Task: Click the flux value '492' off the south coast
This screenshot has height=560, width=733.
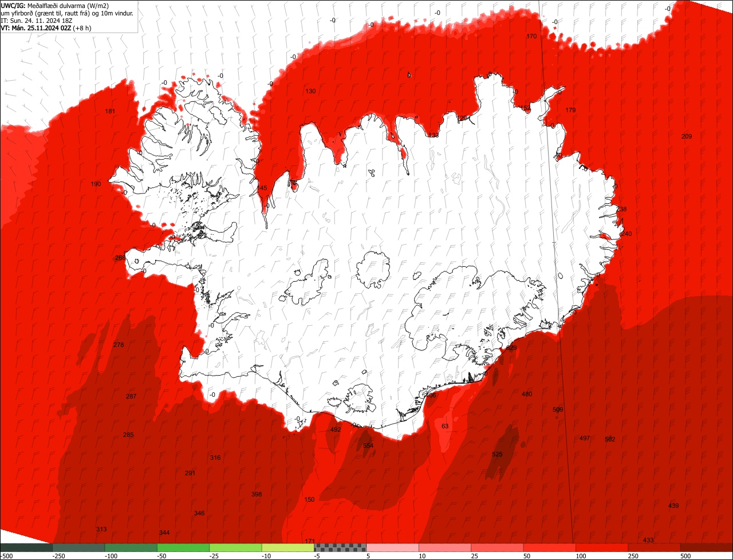Action: [x=336, y=429]
